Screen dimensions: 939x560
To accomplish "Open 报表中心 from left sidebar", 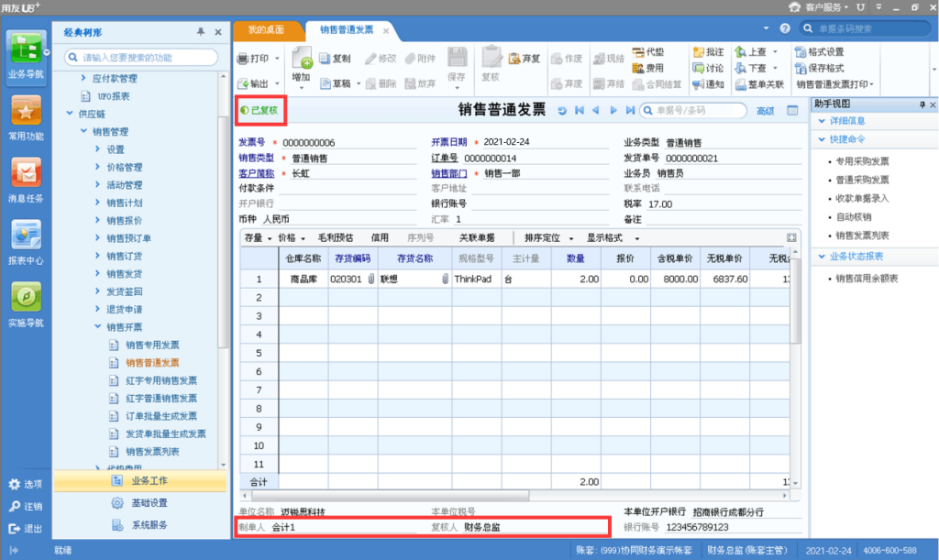I will pyautogui.click(x=25, y=241).
